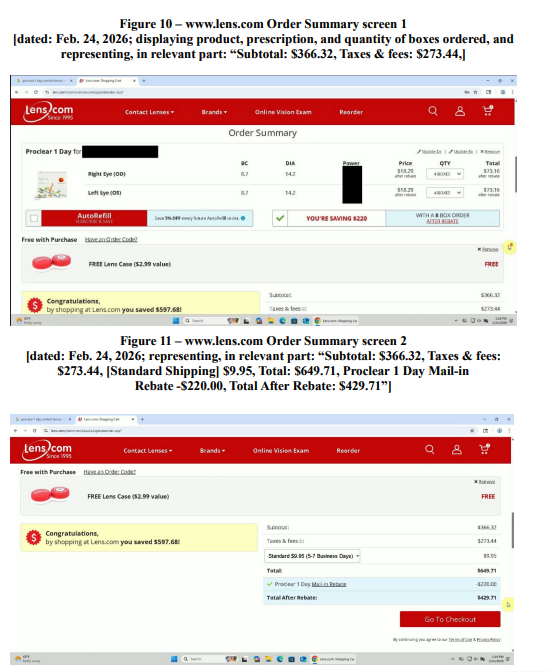
Task: Open the Privacy Policy link
Action: [x=489, y=639]
